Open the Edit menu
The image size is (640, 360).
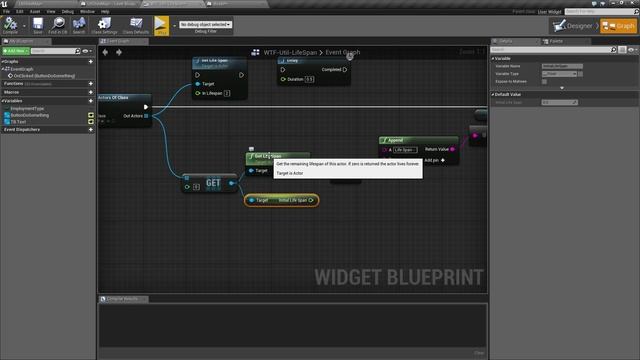click(x=20, y=11)
